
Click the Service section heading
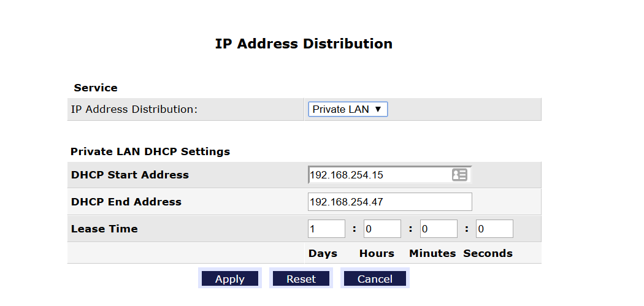tap(96, 88)
